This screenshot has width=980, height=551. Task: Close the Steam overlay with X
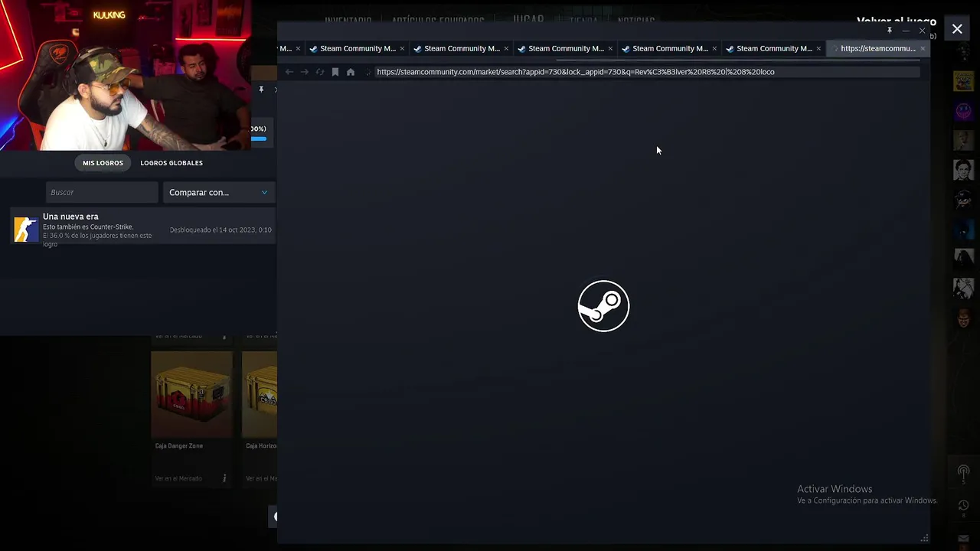click(x=957, y=29)
